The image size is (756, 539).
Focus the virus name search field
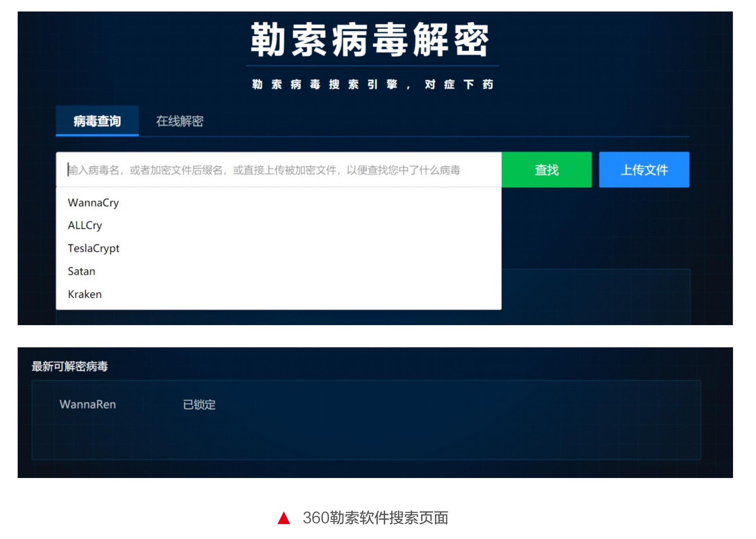coord(278,170)
